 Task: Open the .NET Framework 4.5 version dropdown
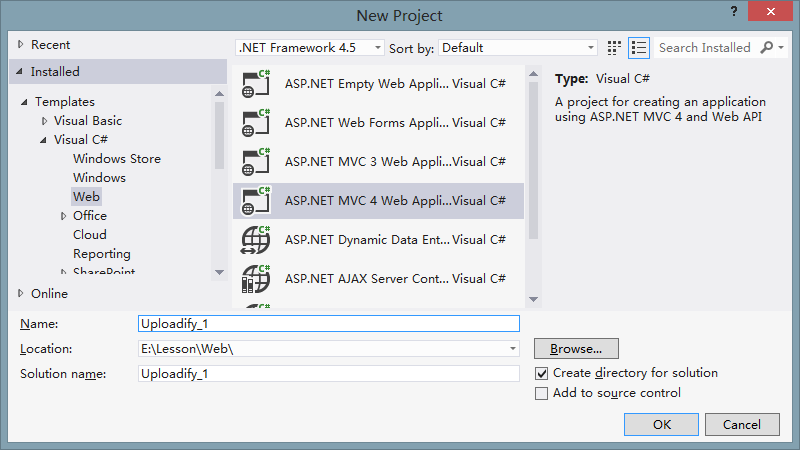tap(309, 48)
